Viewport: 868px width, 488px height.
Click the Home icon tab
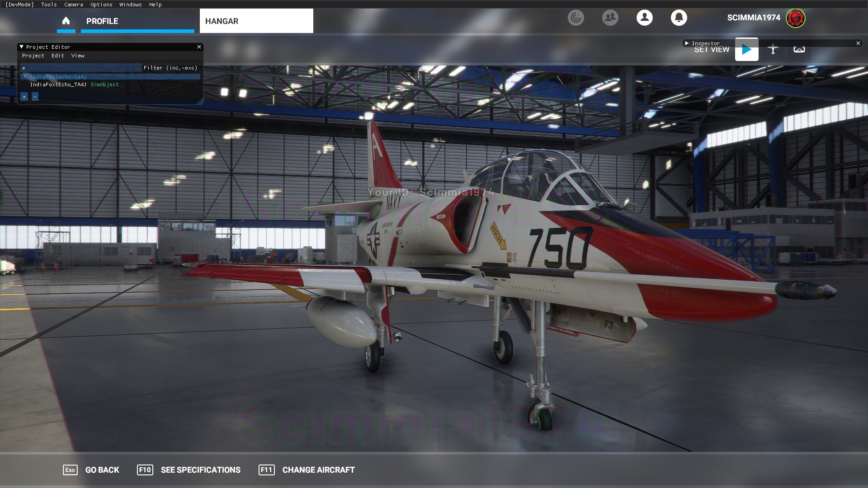click(66, 21)
